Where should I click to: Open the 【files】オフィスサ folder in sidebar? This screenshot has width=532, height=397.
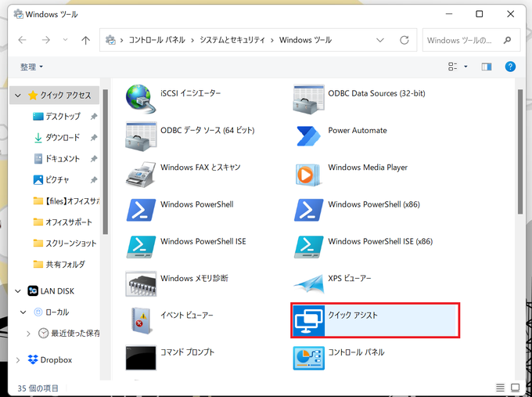pyautogui.click(x=66, y=201)
